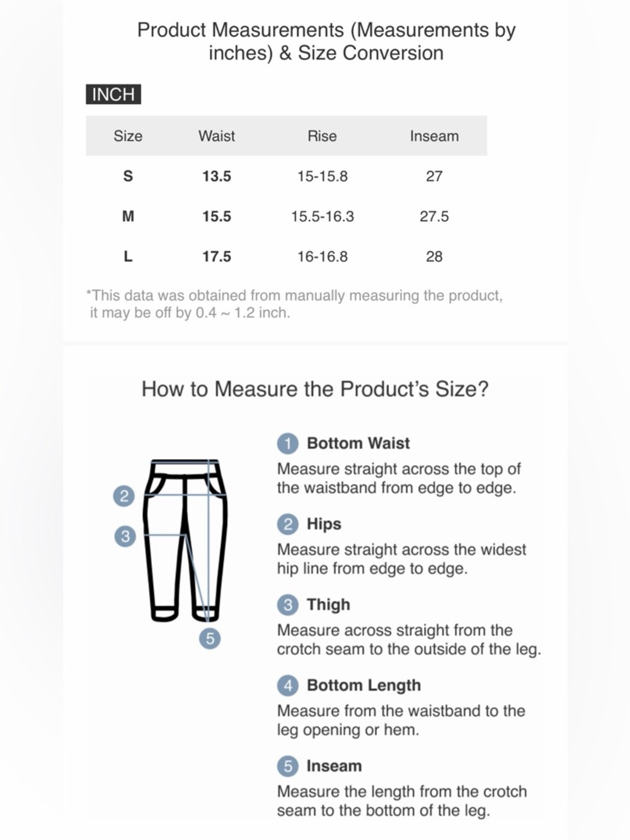Choose the size M row
The image size is (630, 840).
point(287,217)
